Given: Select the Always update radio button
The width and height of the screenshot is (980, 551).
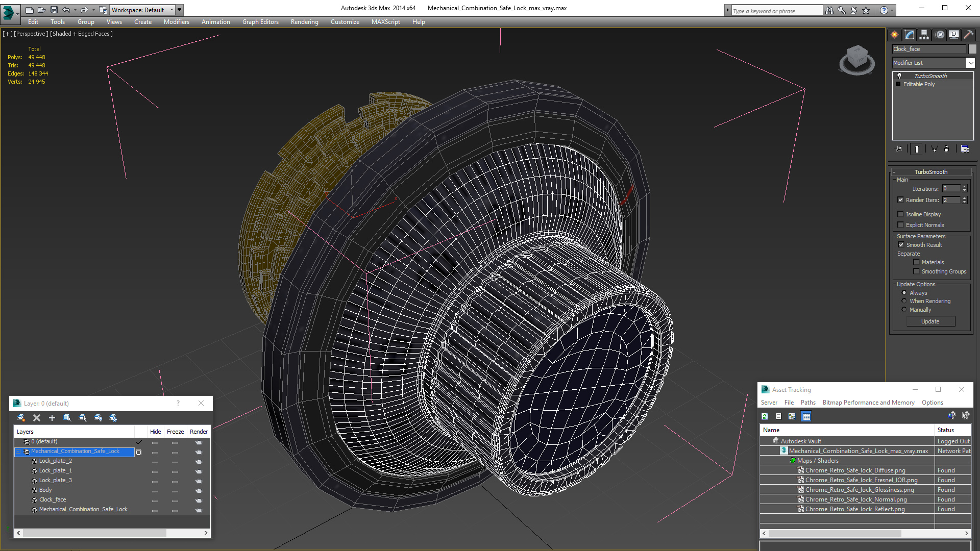Looking at the screenshot, I should [904, 293].
